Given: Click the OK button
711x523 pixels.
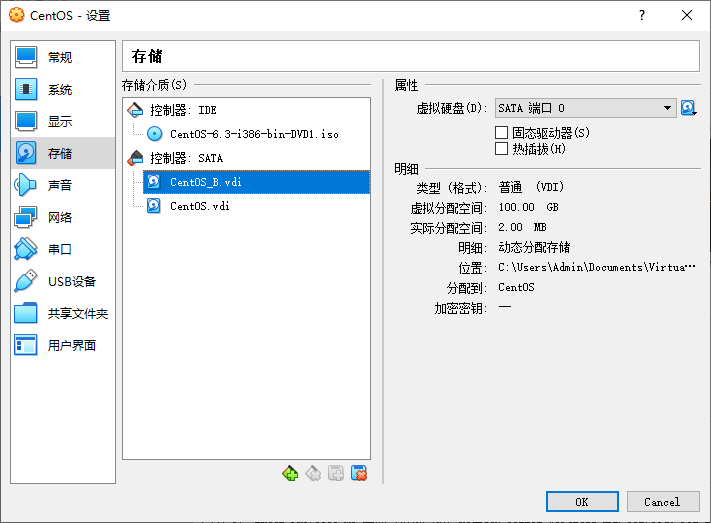Looking at the screenshot, I should 582,502.
